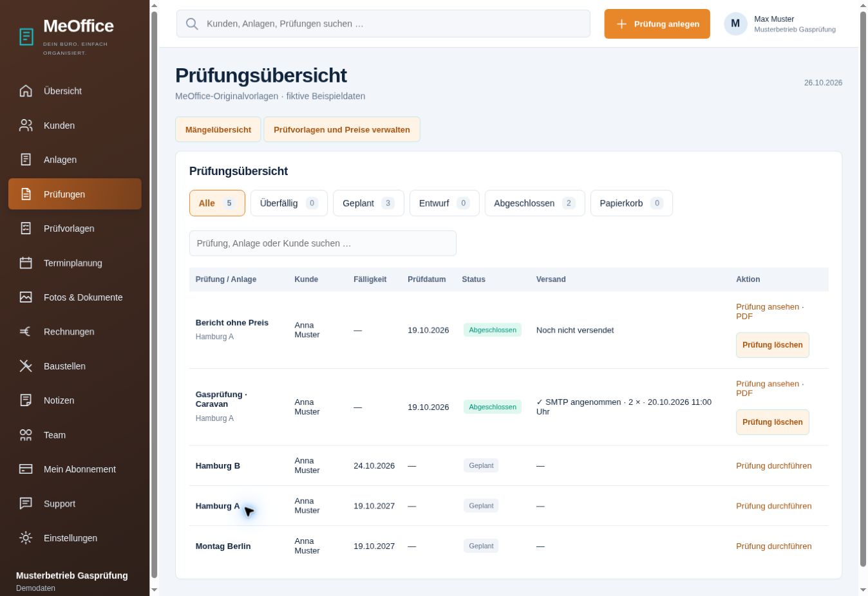Click the Terminplanung calendar icon

pos(26,263)
